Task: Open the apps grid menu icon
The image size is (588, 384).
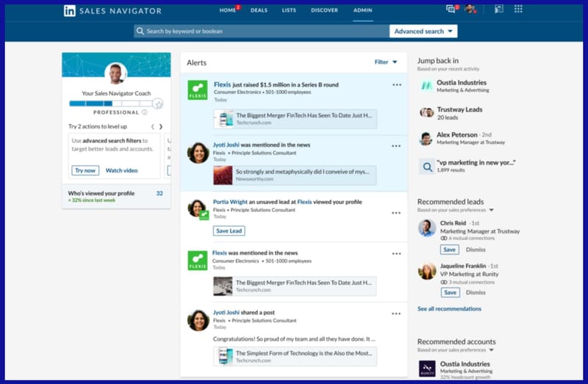Action: coord(518,10)
